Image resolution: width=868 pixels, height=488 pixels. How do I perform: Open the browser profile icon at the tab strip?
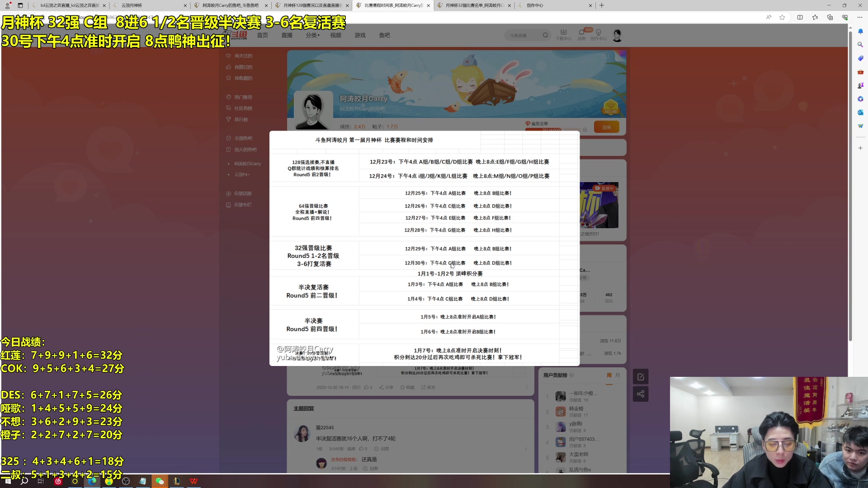click(7, 5)
